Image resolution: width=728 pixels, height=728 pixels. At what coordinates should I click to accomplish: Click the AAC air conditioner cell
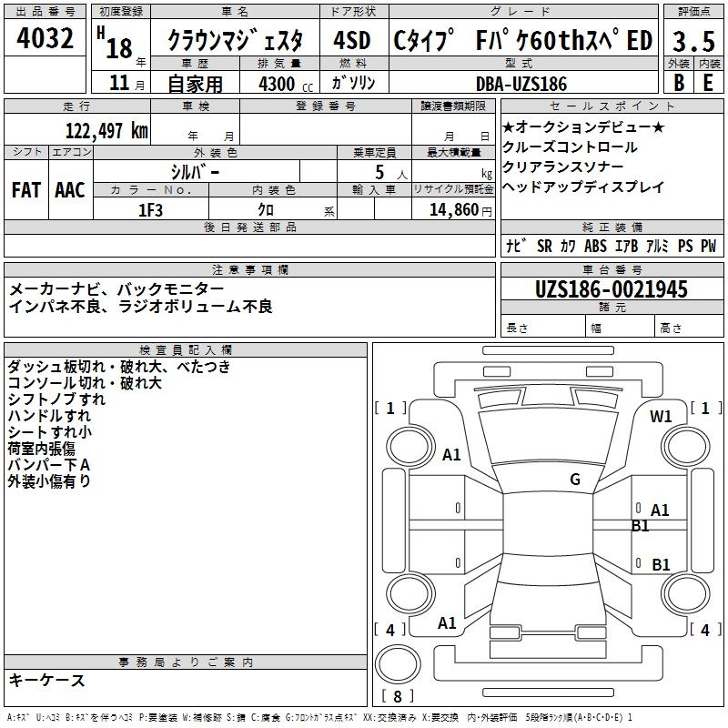(x=70, y=189)
